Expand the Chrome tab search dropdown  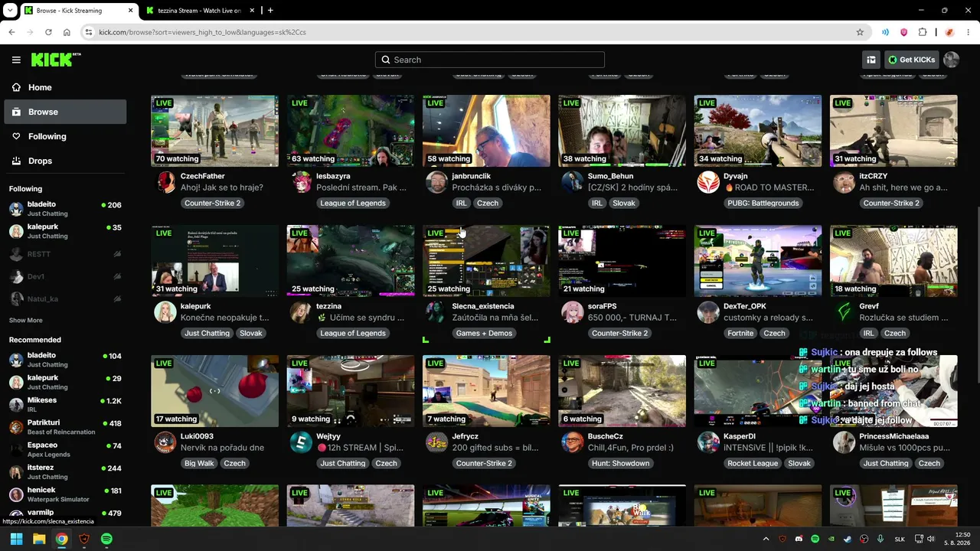(10, 11)
